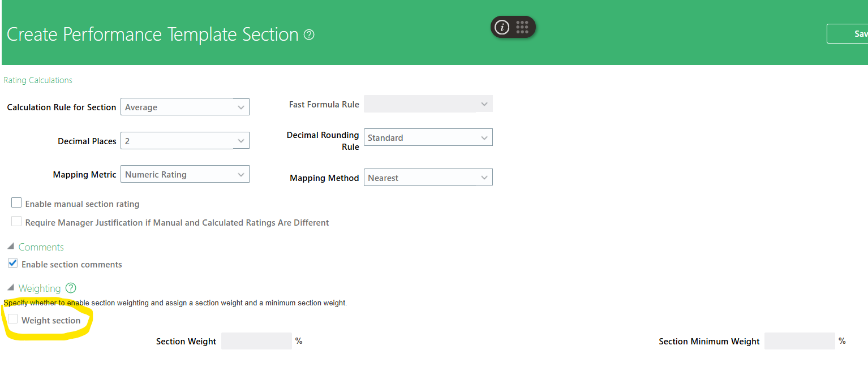Click the Section Minimum Weight field
The image size is (868, 367).
click(800, 340)
